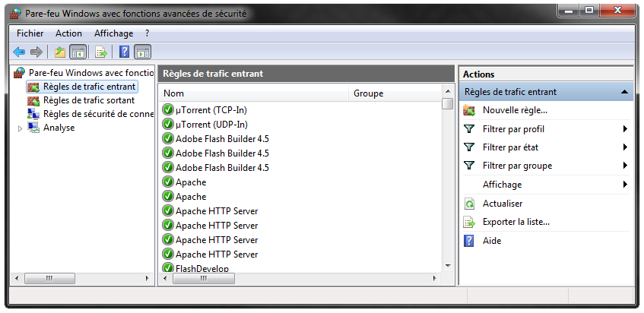The height and width of the screenshot is (313, 644).
Task: Click the Règles de sécurité de connexion icon
Action: click(x=33, y=114)
